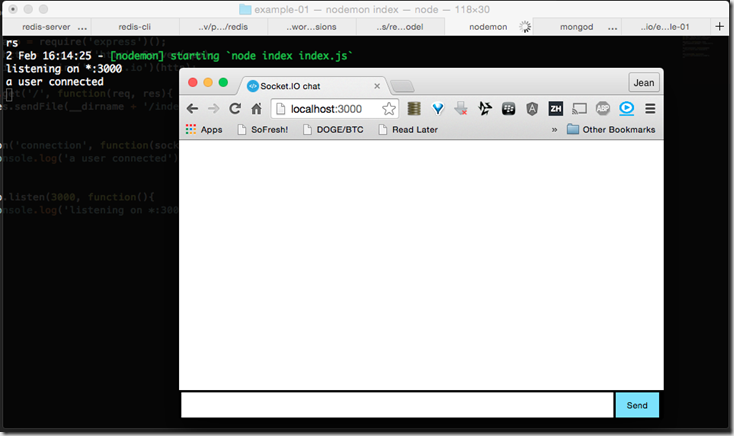The image size is (734, 436).
Task: Switch to the ..wor...sions terminal tab
Action: [312, 27]
